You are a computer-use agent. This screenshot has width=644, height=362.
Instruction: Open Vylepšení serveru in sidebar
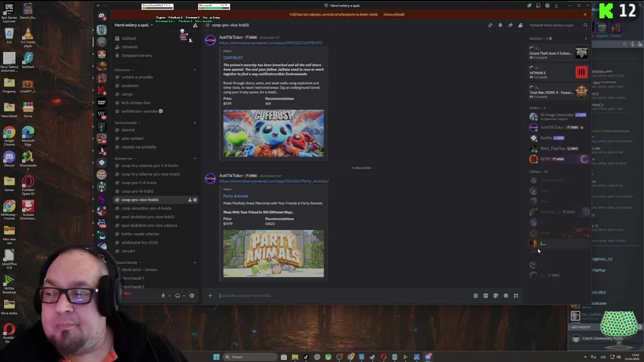click(156, 55)
